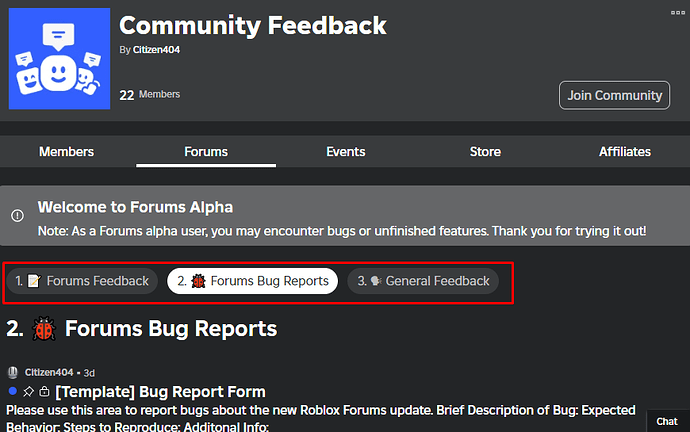690x432 pixels.
Task: Select the Forums Feedback category chip
Action: [82, 281]
